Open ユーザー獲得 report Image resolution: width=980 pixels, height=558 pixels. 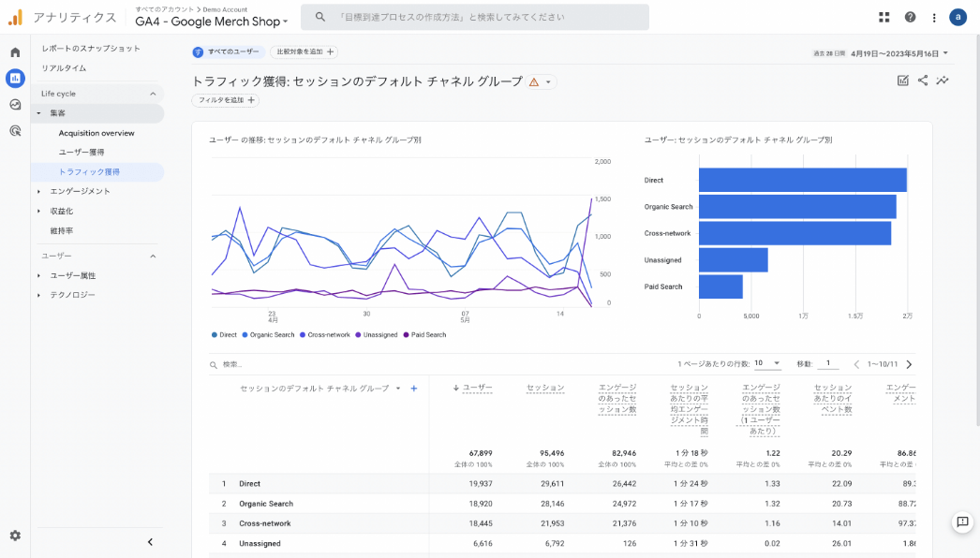[x=82, y=152]
